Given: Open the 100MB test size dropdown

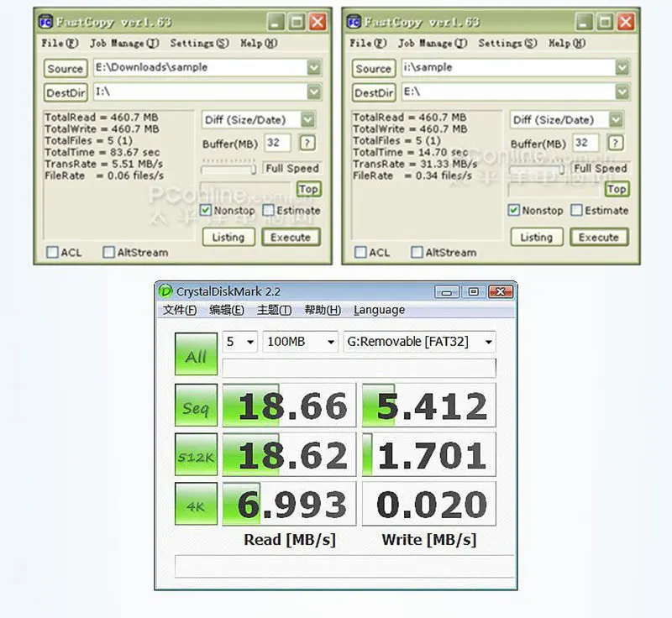Looking at the screenshot, I should [300, 342].
